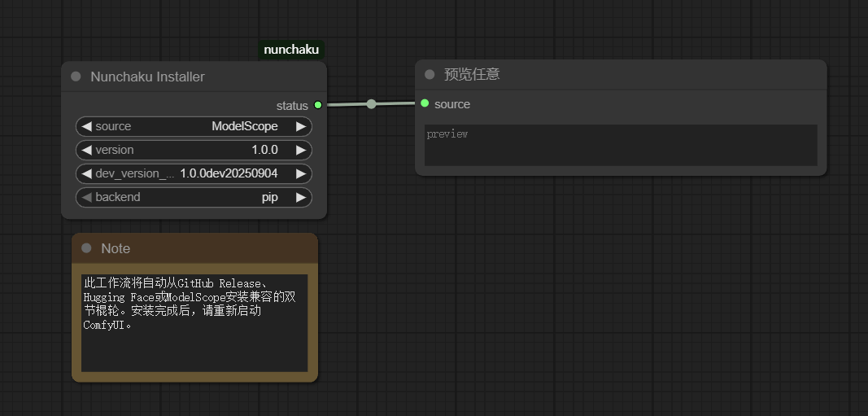Select the Note node title bar
This screenshot has height=416, width=868.
click(x=195, y=248)
